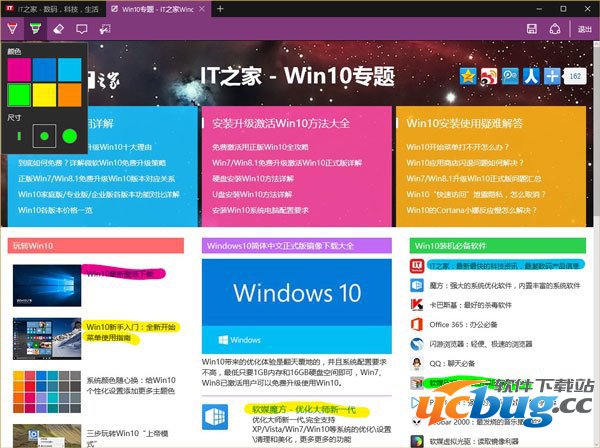Pick the green highlighter color
The image size is (600, 448).
pos(19,95)
